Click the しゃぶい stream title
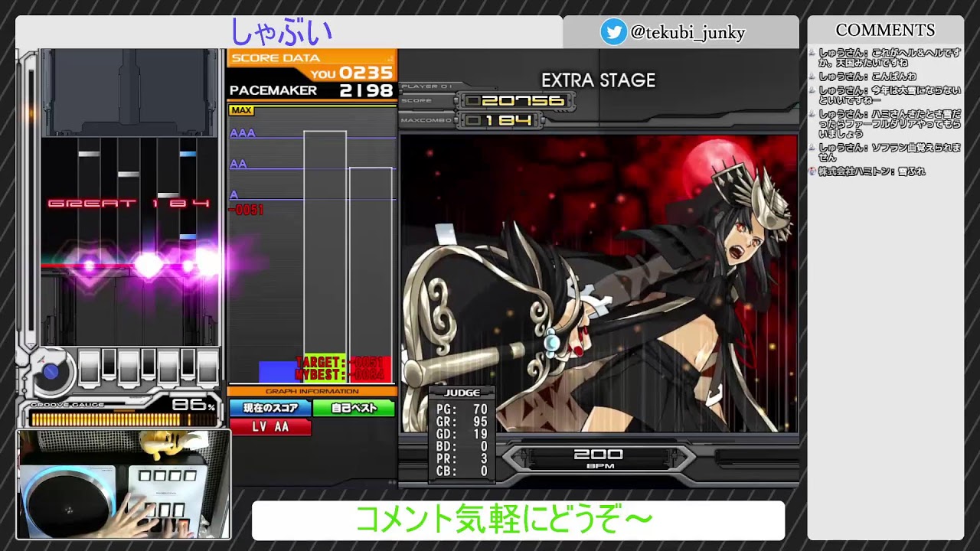 tap(282, 32)
